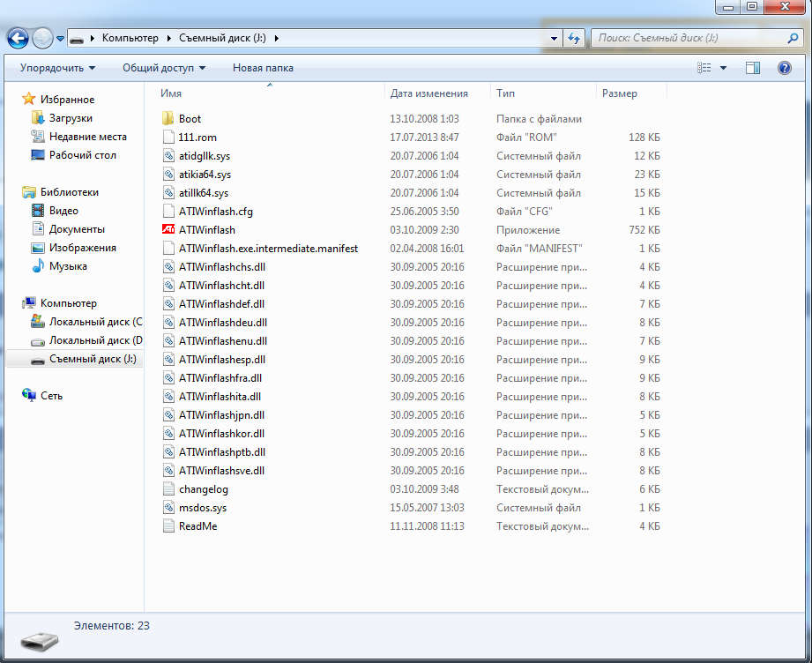
Task: Toggle the preview pane
Action: pos(752,68)
